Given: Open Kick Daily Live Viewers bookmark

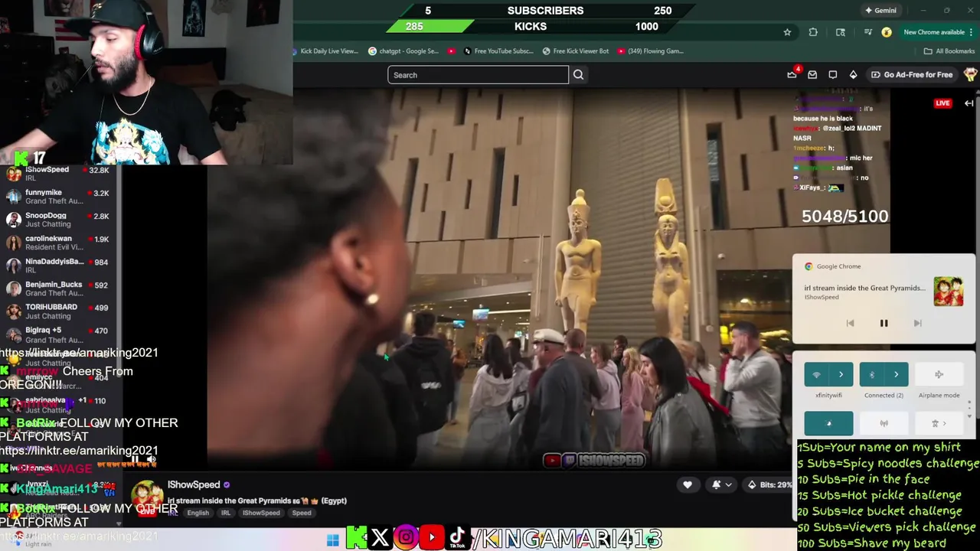Looking at the screenshot, I should point(325,51).
